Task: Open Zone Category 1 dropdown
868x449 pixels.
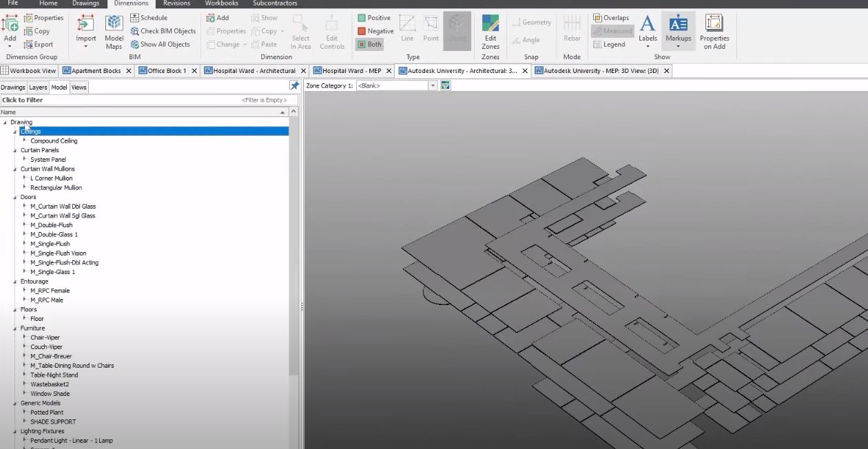Action: [x=433, y=86]
